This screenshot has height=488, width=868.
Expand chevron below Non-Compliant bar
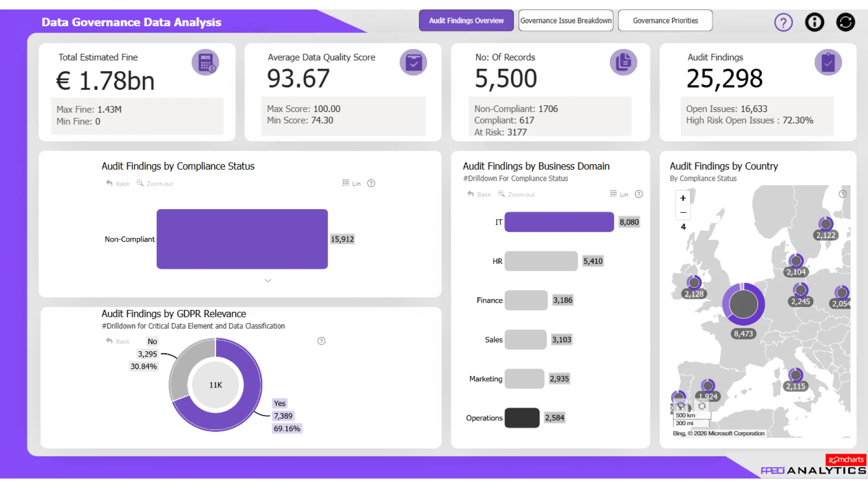[x=268, y=281]
